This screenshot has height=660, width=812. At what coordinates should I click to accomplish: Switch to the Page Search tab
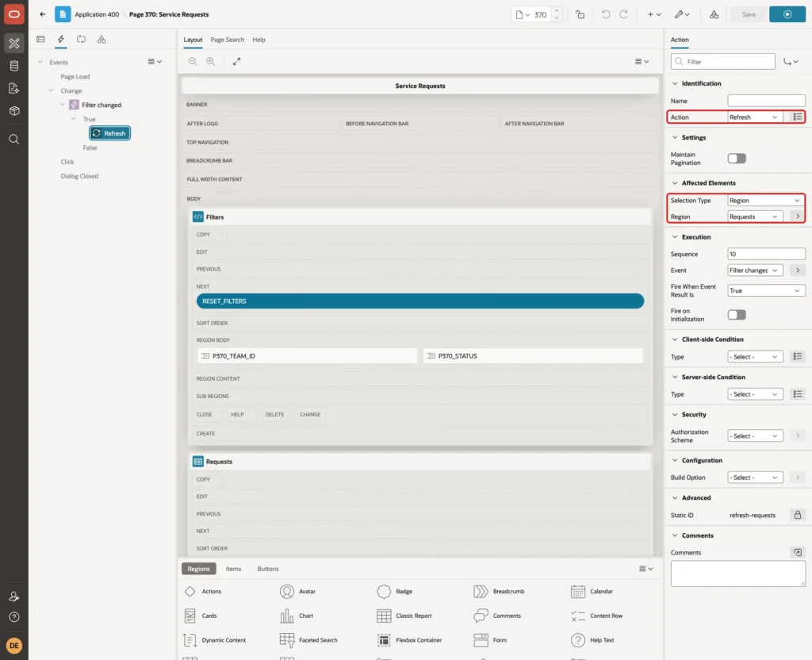[227, 40]
